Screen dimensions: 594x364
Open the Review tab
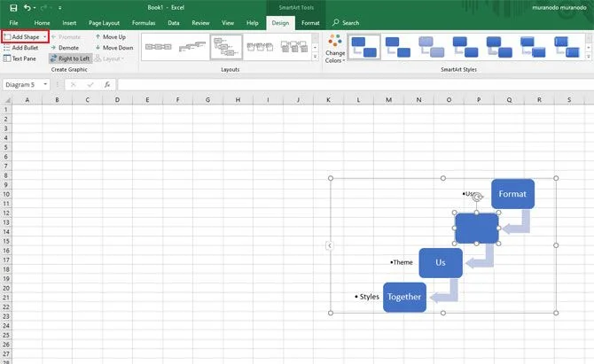200,23
